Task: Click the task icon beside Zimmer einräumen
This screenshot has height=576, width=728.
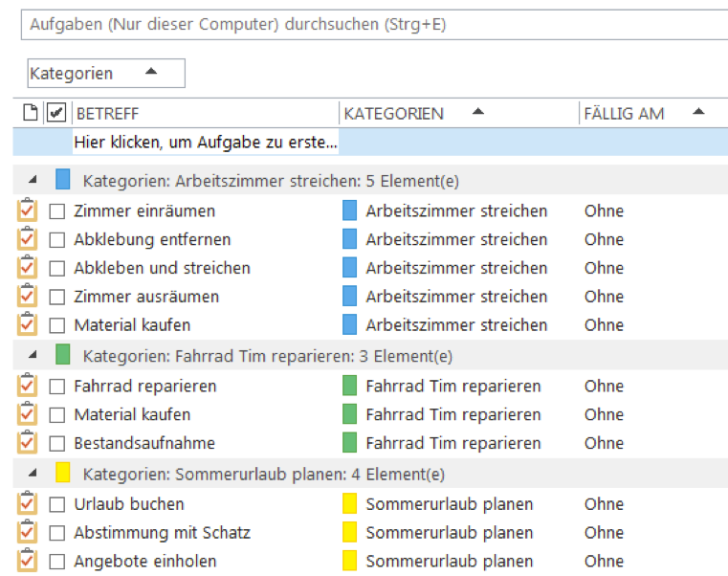Action: (27, 210)
